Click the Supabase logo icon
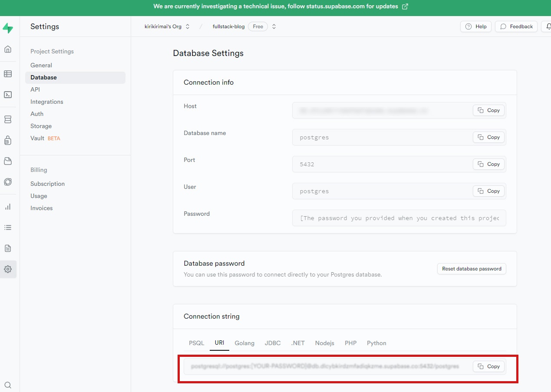Image resolution: width=551 pixels, height=392 pixels. click(x=8, y=28)
